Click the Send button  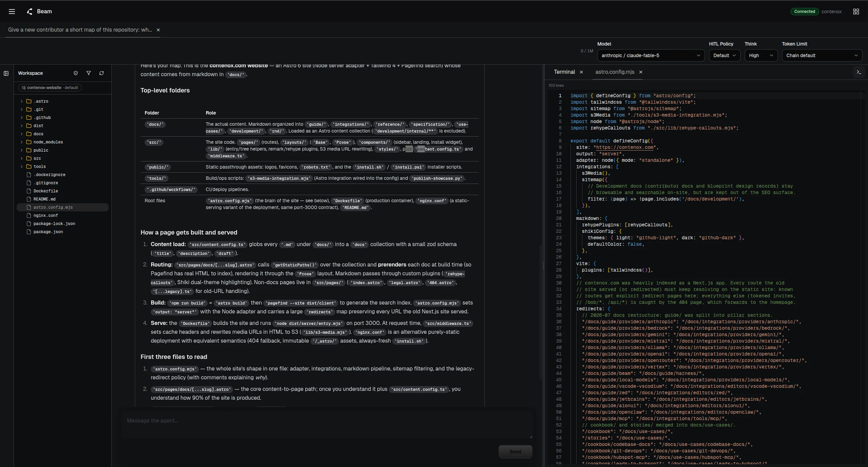point(515,452)
